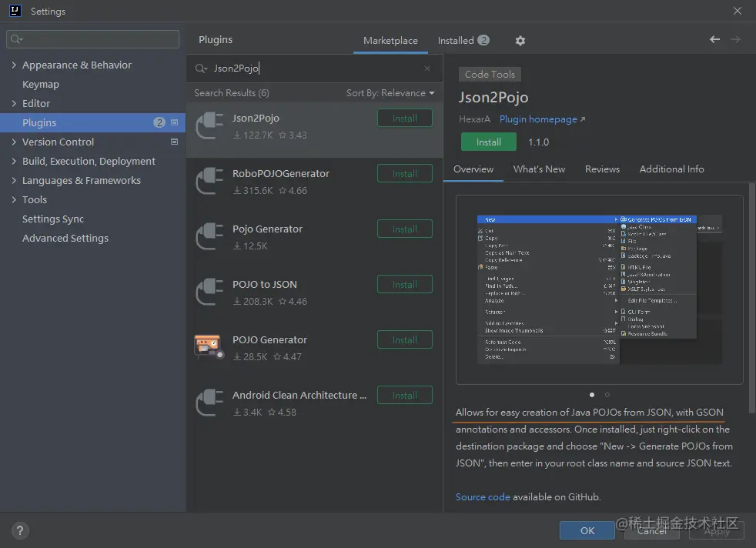Expand the Tools settings section

[14, 199]
